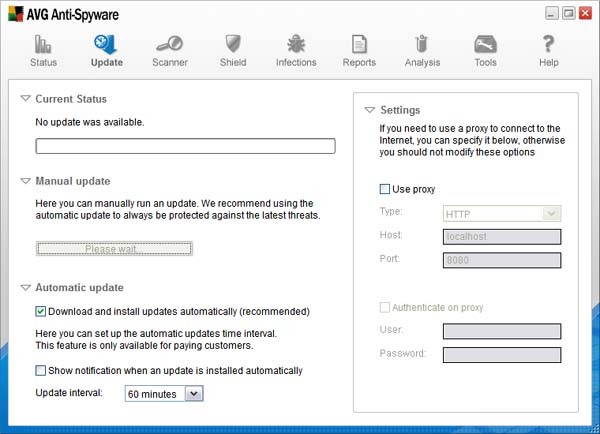The width and height of the screenshot is (600, 434).
Task: Switch to the Scanner tab label
Action: 170,62
